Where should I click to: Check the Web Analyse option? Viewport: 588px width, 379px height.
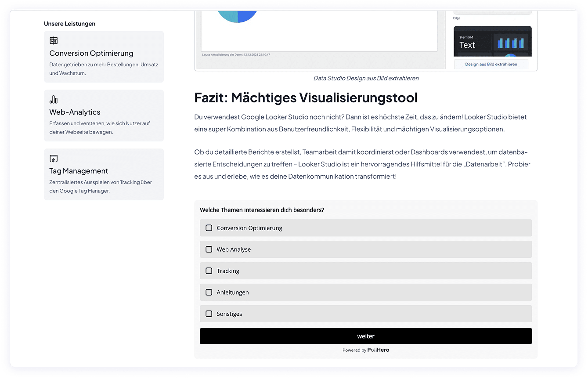point(209,249)
